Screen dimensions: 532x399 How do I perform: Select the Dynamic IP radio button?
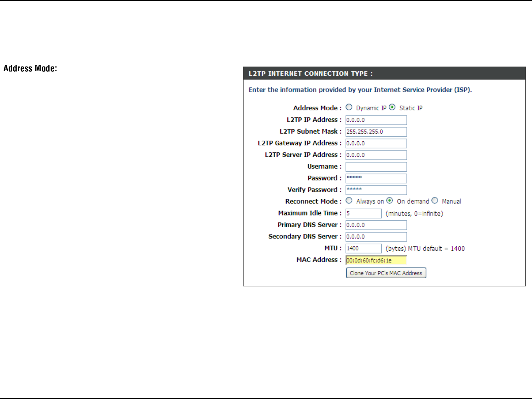(x=349, y=107)
